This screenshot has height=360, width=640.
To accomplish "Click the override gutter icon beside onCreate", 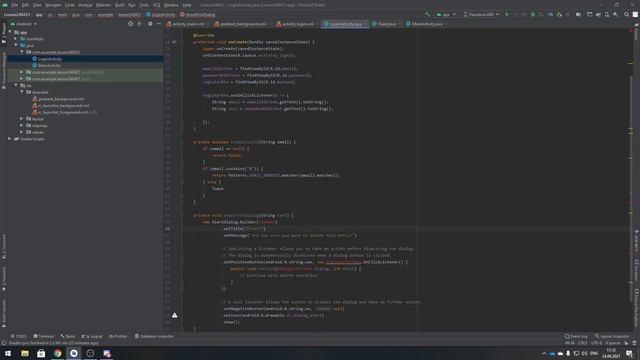I will pos(174,42).
